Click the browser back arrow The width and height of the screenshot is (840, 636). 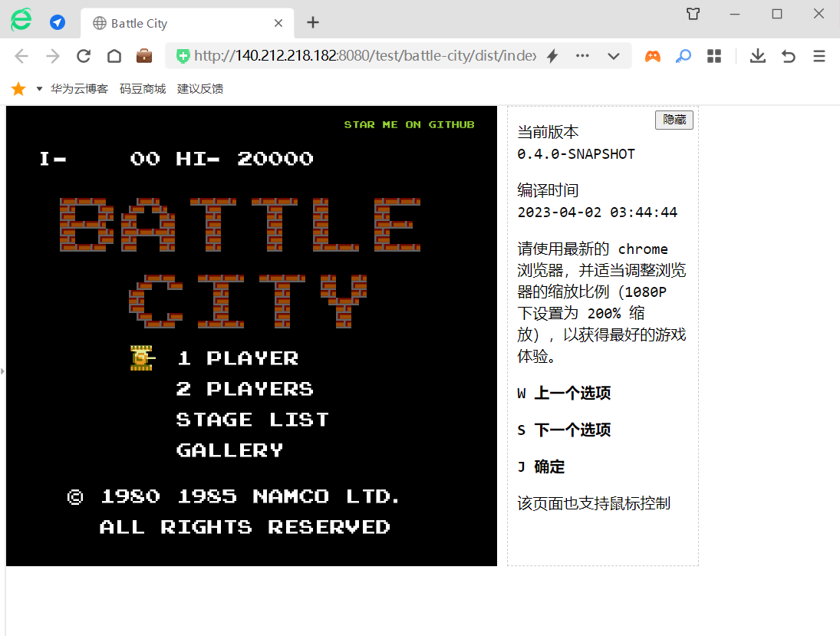(x=21, y=56)
